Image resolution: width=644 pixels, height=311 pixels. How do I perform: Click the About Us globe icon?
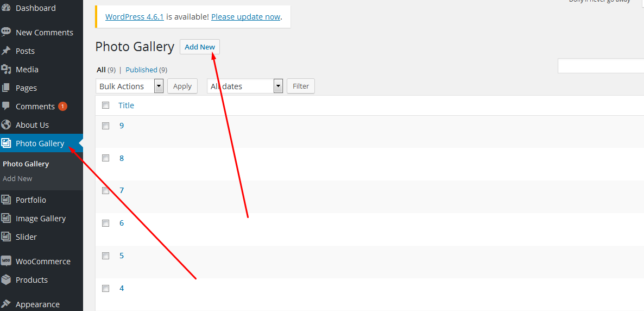tap(6, 125)
